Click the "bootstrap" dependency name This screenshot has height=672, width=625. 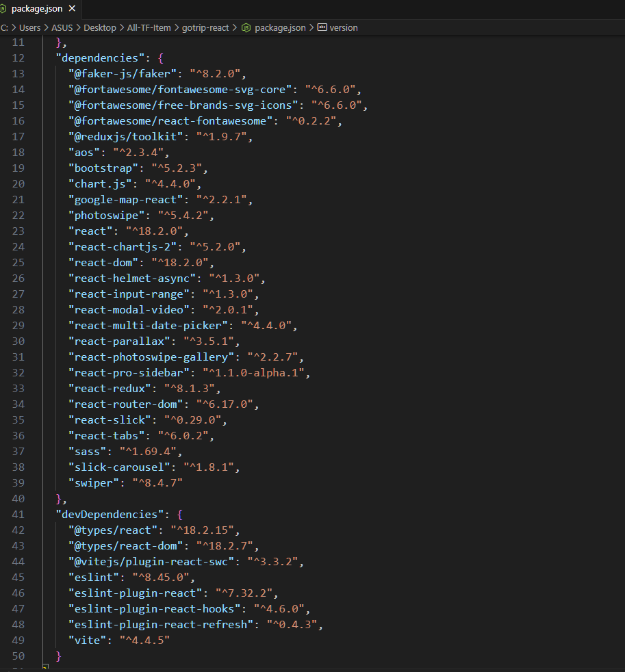[103, 168]
